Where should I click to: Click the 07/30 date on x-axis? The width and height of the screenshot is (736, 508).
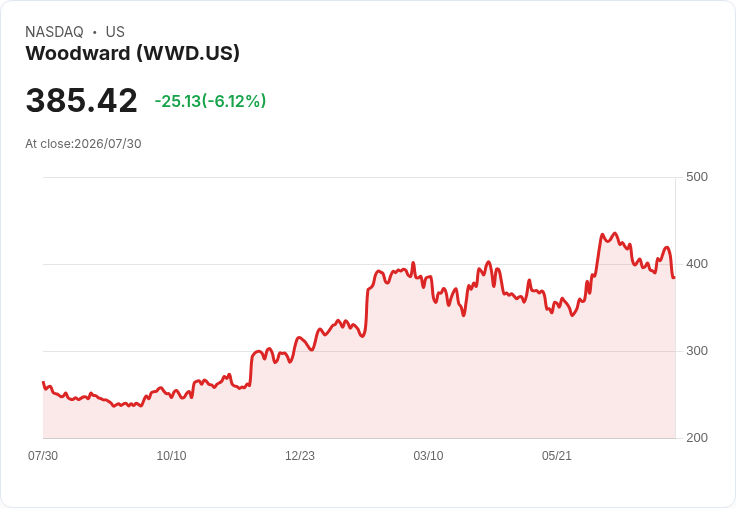point(43,456)
